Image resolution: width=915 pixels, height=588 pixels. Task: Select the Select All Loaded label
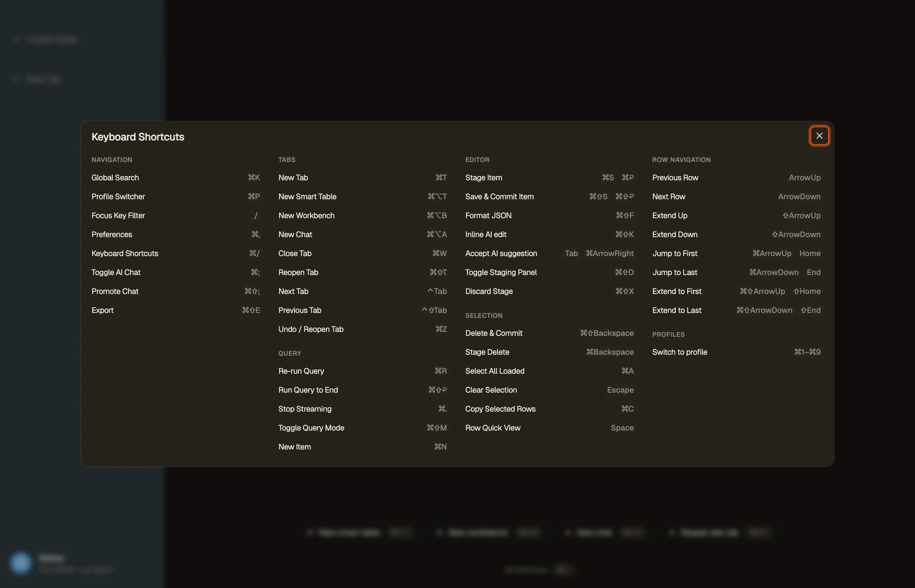494,371
